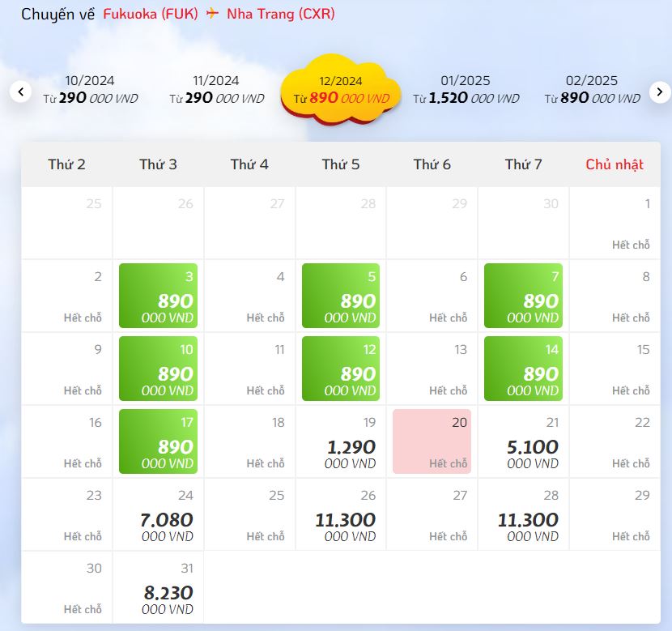
Task: Click the Chuyến về heading text
Action: click(x=57, y=14)
